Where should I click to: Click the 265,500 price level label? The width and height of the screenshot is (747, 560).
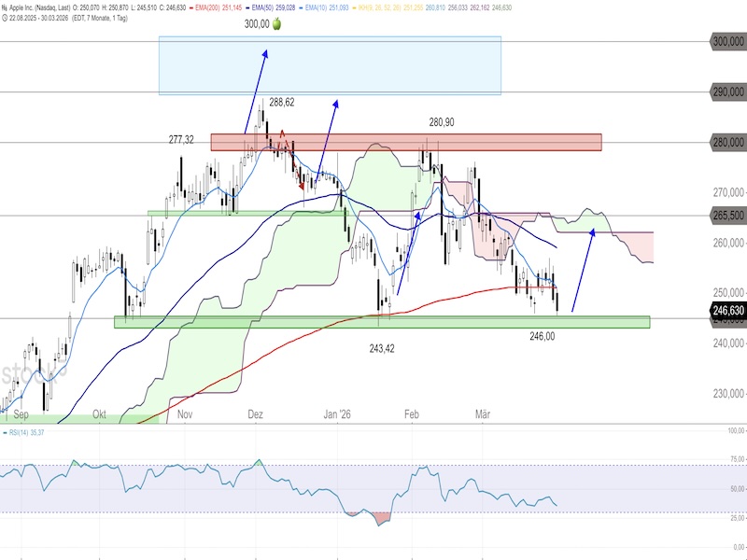pyautogui.click(x=727, y=216)
